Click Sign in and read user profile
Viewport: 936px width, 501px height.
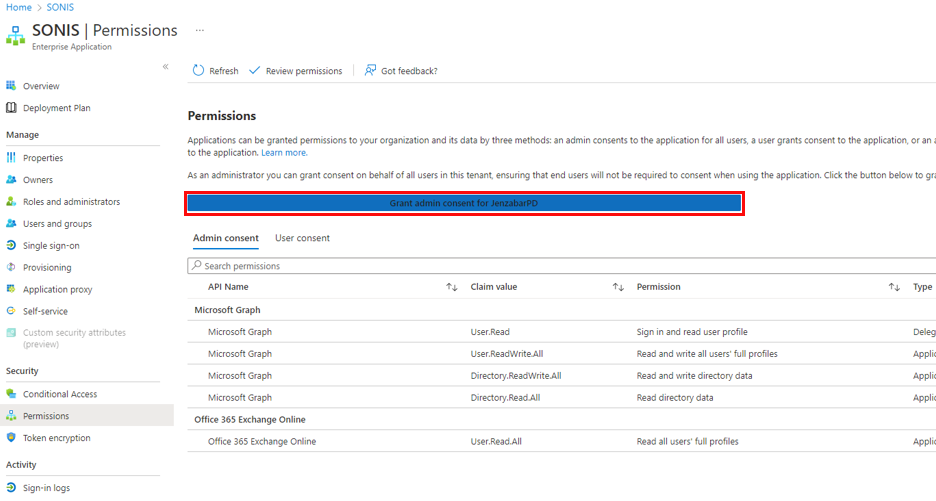(x=692, y=331)
